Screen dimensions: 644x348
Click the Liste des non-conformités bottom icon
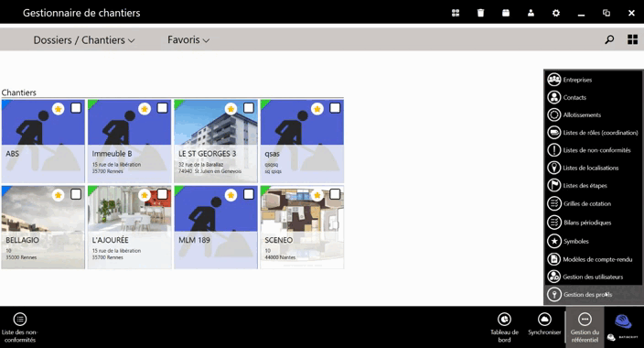tap(20, 320)
